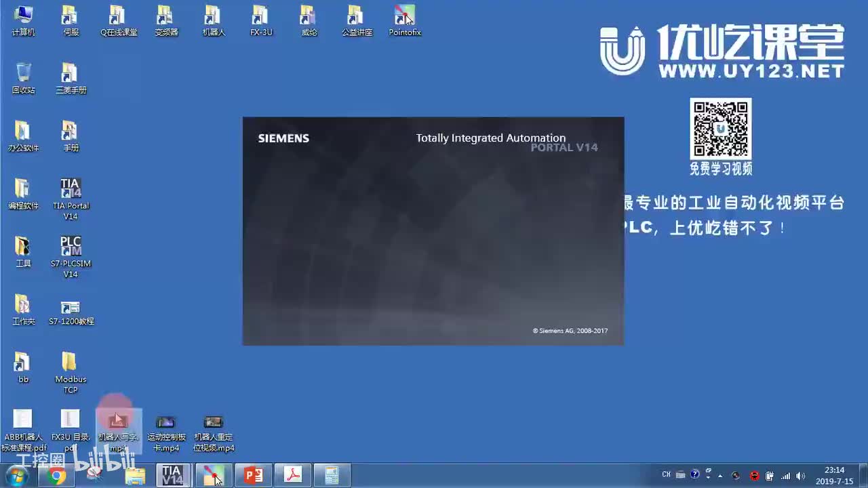This screenshot has height=488, width=868.
Task: Switch to Adobe Reader taskbar button
Action: (x=293, y=476)
